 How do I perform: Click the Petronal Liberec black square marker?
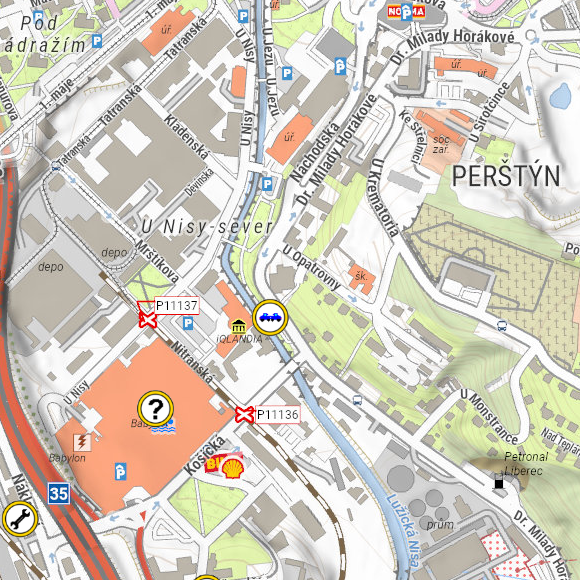pos(499,483)
